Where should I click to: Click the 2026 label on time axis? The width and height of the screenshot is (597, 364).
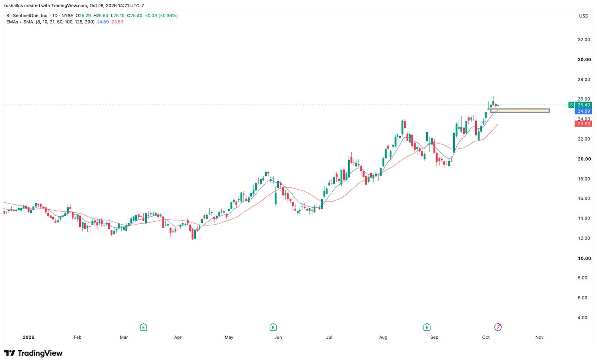[x=28, y=337]
